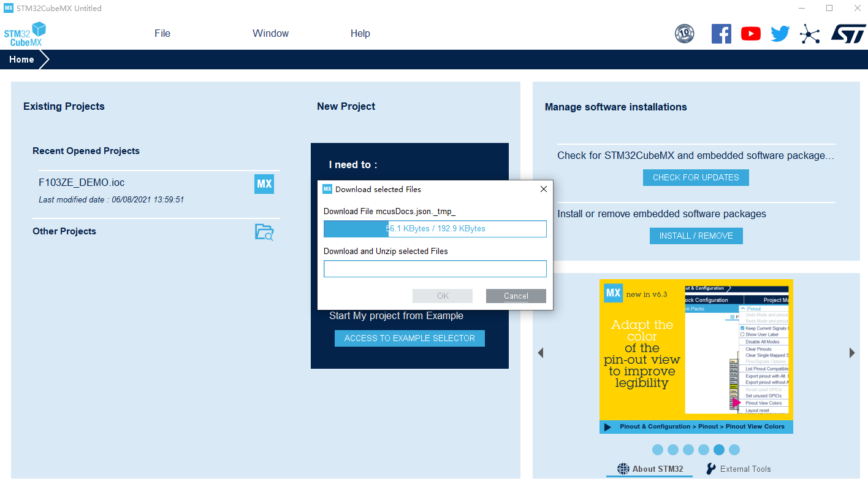Viewport: 868px width, 489px height.
Task: Browse other projects folder search icon
Action: [x=264, y=232]
